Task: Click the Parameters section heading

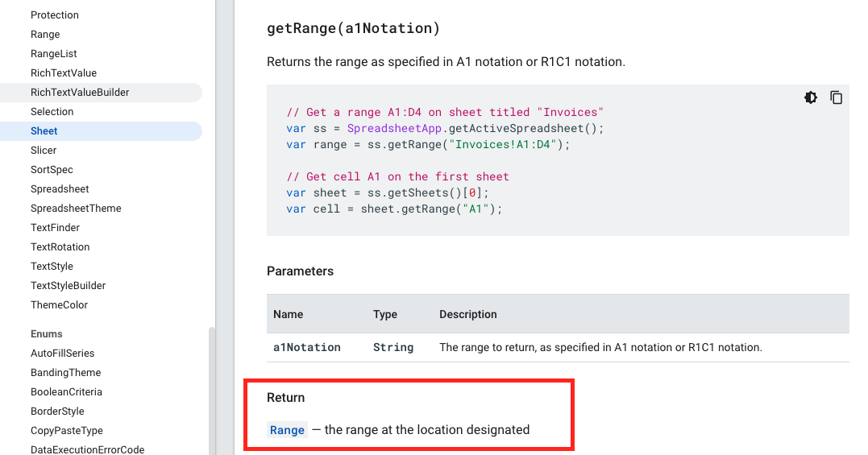Action: pyautogui.click(x=300, y=271)
